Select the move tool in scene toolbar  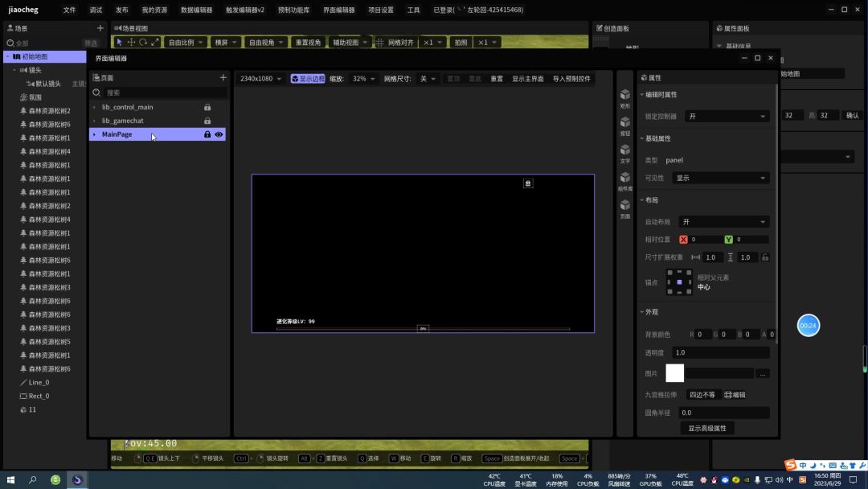click(131, 43)
